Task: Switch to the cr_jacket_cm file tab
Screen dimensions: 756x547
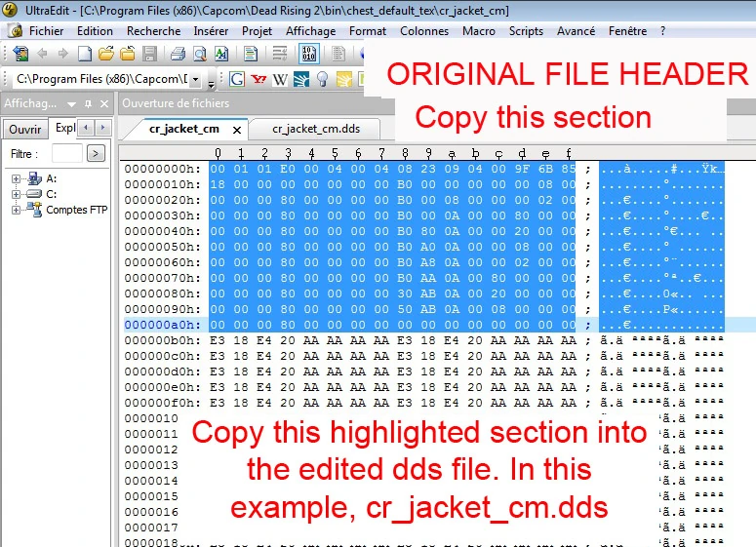Action: [184, 129]
